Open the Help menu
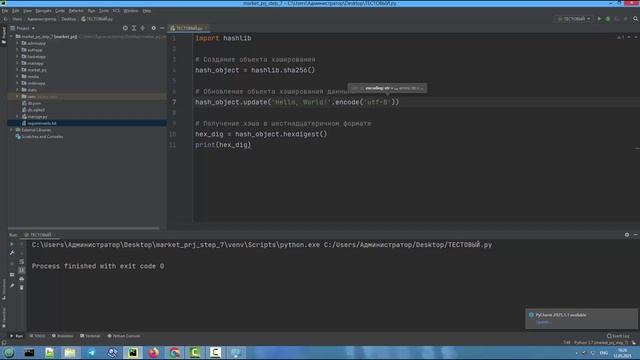 [147, 11]
